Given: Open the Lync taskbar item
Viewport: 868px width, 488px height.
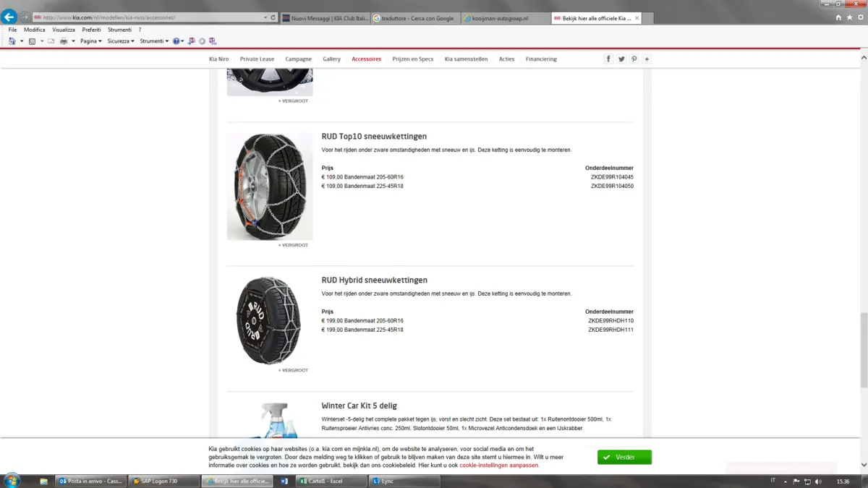Looking at the screenshot, I should click(x=404, y=481).
